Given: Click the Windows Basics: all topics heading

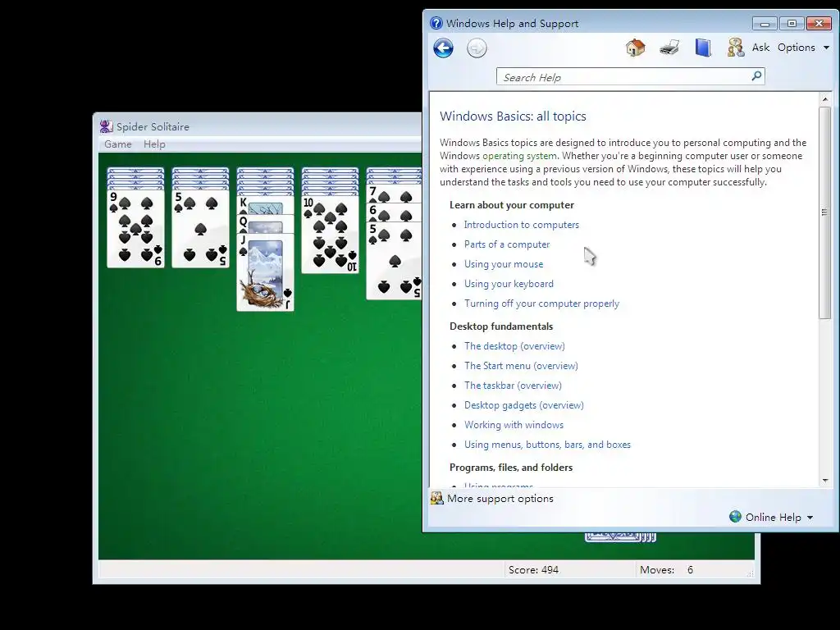Looking at the screenshot, I should coord(513,116).
